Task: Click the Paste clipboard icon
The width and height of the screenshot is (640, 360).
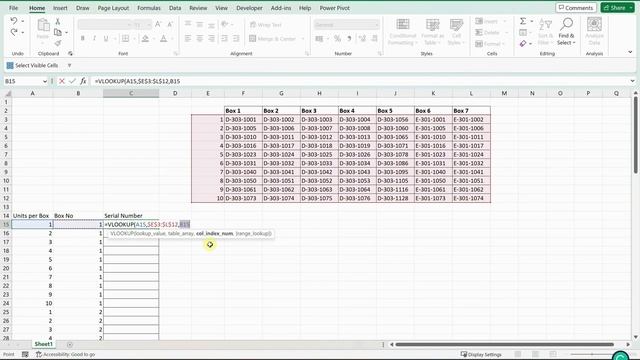Action: (43, 25)
